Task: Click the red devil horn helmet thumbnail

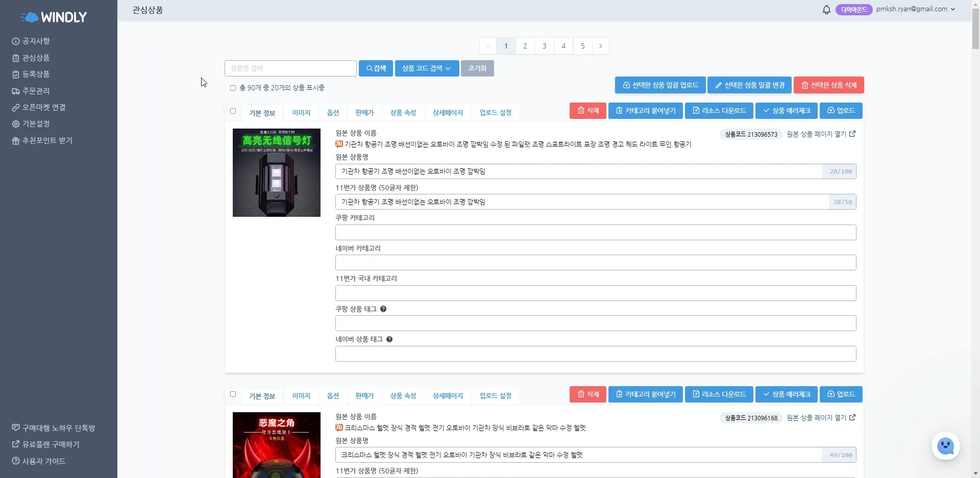Action: click(x=277, y=445)
